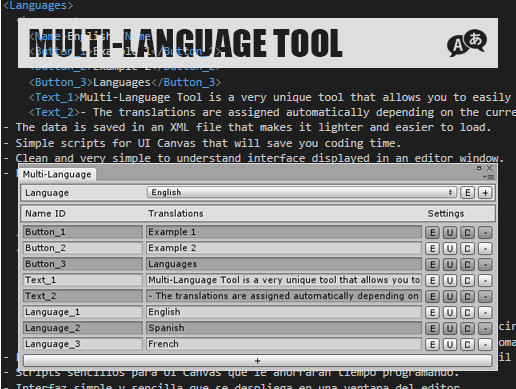Click the C button in Button_1 row
Screen dimensions: 516x389
pyautogui.click(x=467, y=232)
